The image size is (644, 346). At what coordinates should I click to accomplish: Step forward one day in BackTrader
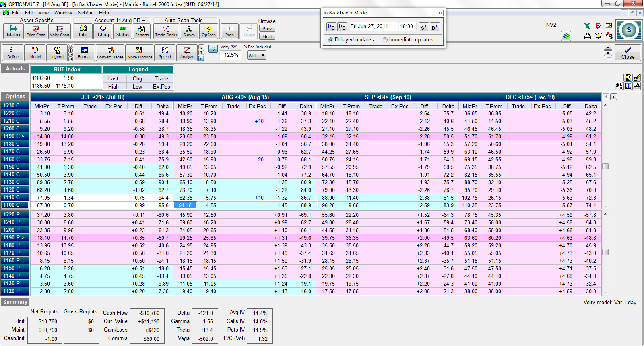pyautogui.click(x=435, y=27)
